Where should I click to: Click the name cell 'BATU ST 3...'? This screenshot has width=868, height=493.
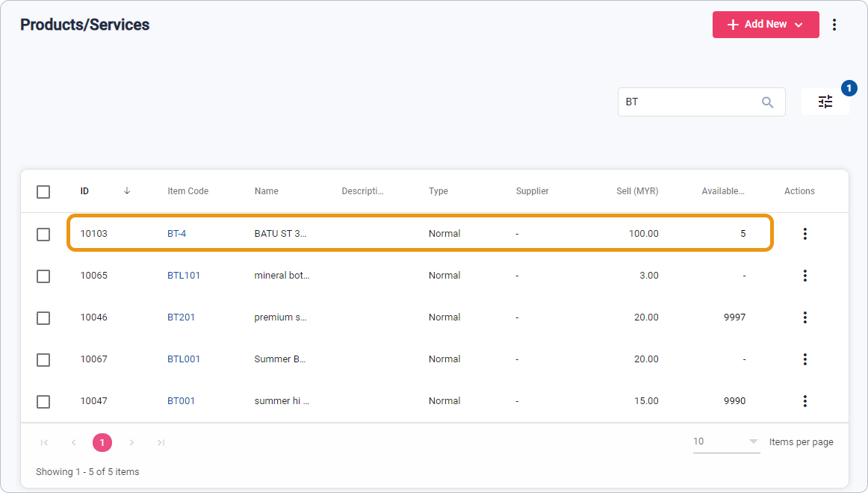pyautogui.click(x=280, y=234)
